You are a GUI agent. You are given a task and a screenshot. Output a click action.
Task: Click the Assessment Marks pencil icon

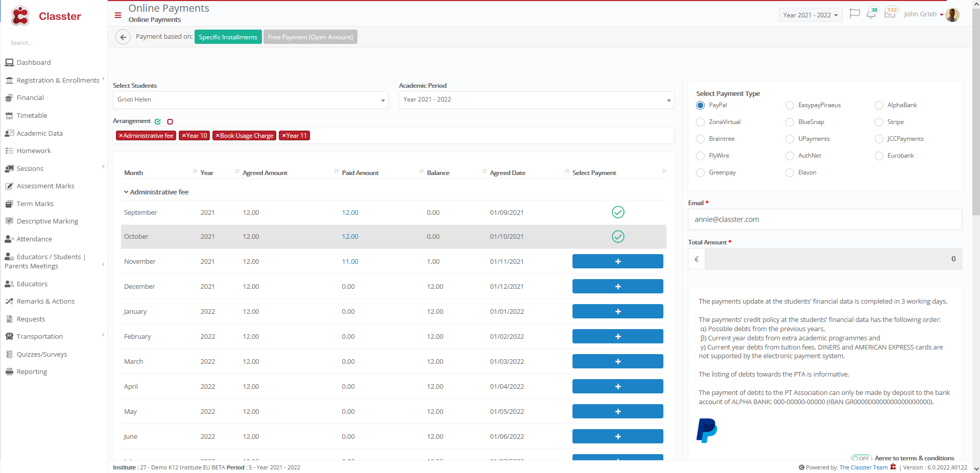(9, 186)
